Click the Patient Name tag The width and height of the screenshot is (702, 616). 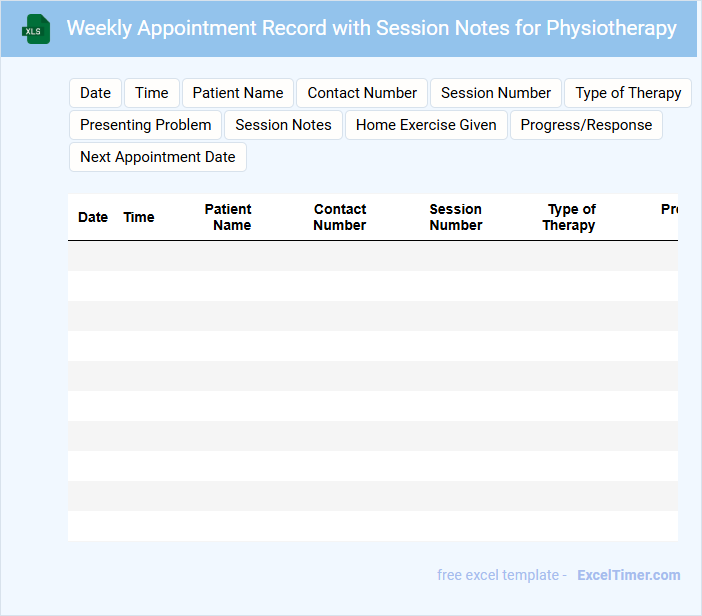(238, 93)
